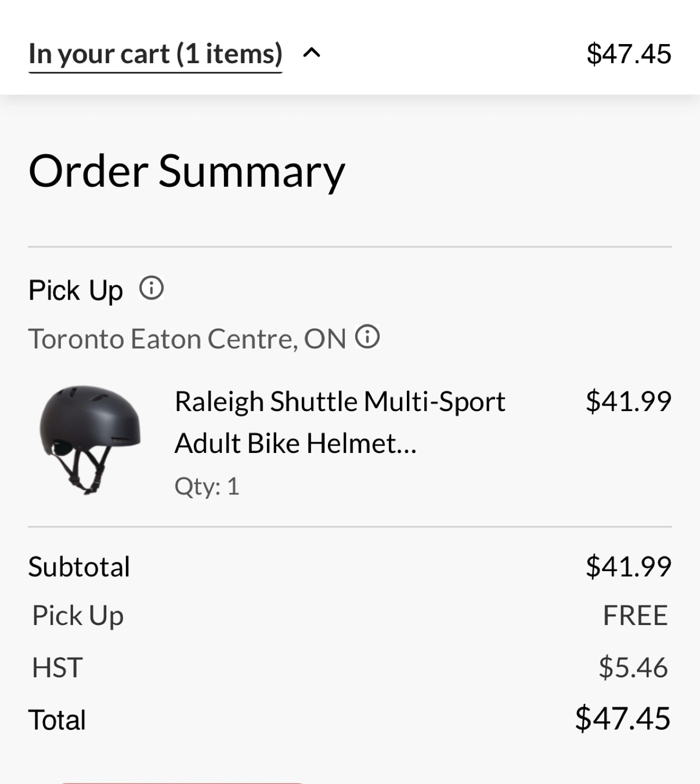Click the info icon beside Toronto Eaton Centre
The width and height of the screenshot is (700, 784).
point(368,336)
